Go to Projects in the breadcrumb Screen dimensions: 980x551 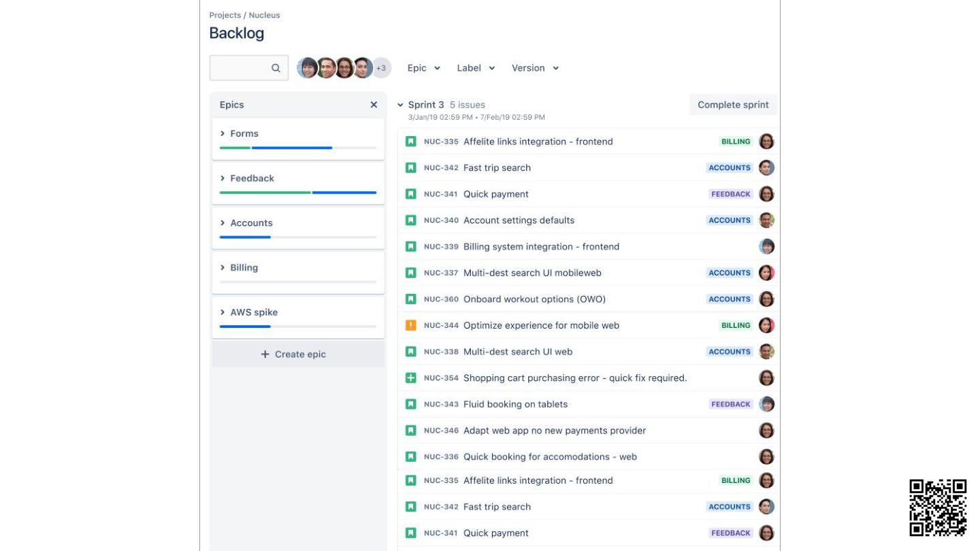pos(225,15)
